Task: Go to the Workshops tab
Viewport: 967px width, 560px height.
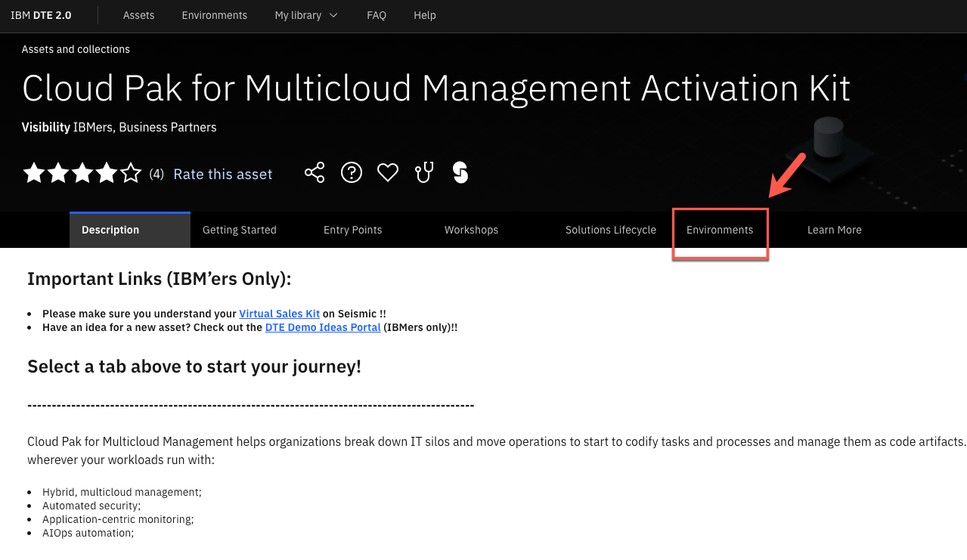Action: point(471,230)
